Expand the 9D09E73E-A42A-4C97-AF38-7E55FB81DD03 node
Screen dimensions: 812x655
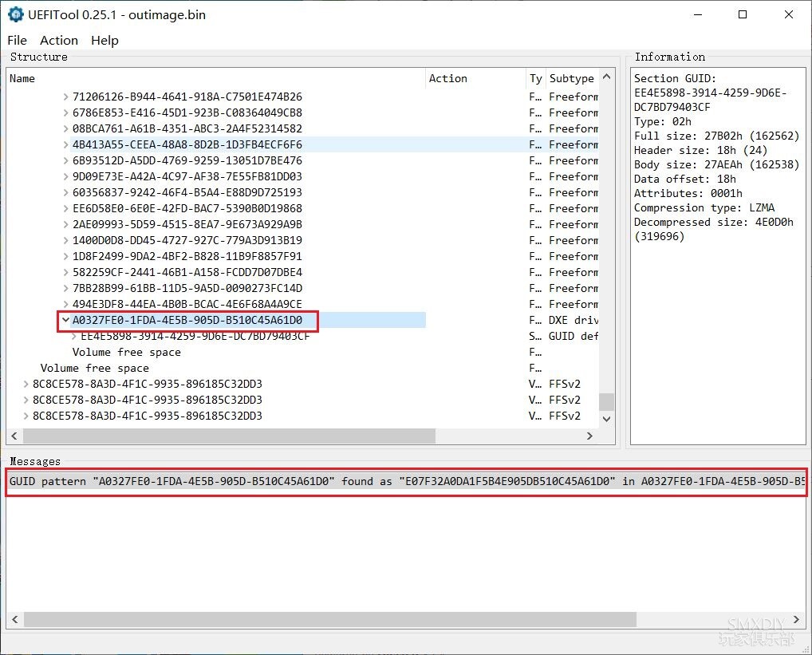[65, 176]
